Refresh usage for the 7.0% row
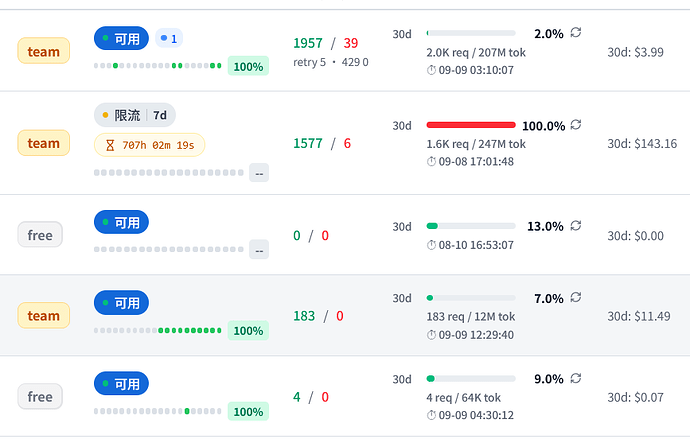 pyautogui.click(x=576, y=298)
